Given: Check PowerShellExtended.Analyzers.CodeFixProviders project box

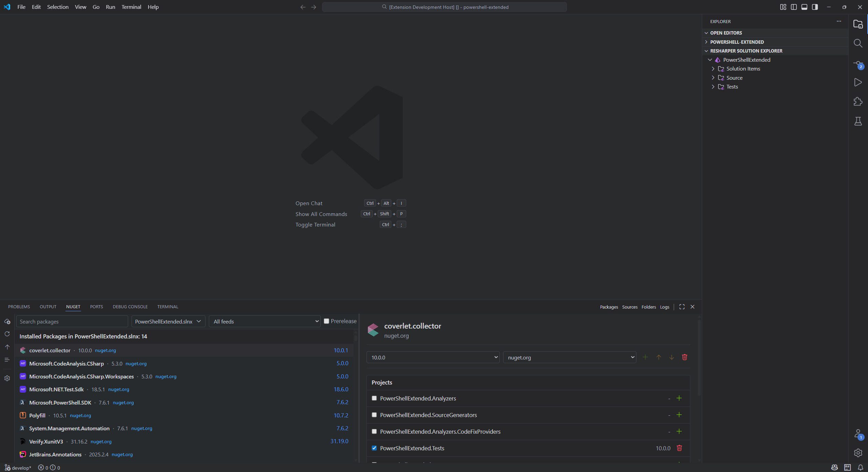Looking at the screenshot, I should (374, 431).
